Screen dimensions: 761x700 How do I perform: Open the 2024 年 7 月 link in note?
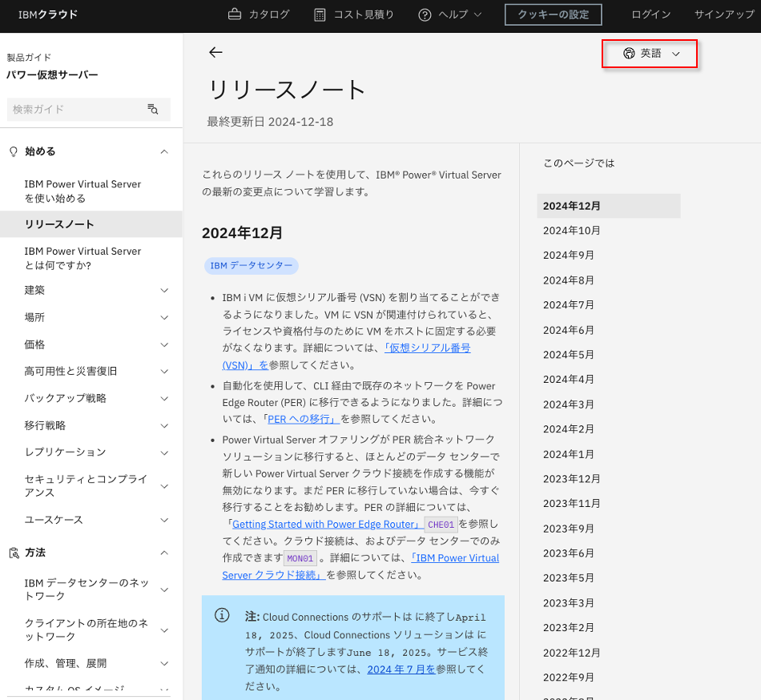coord(401,670)
